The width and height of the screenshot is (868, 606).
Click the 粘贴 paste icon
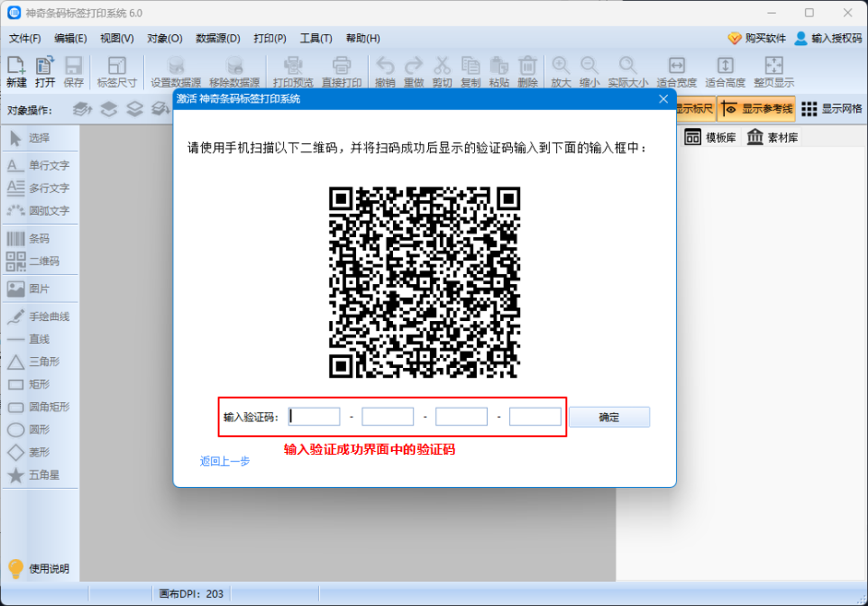coord(499,72)
